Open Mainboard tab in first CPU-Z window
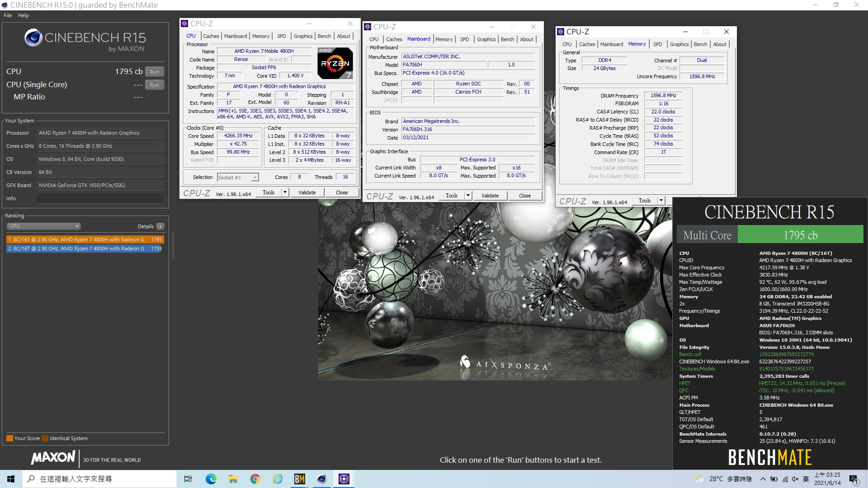This screenshot has width=868, height=488. click(x=236, y=36)
